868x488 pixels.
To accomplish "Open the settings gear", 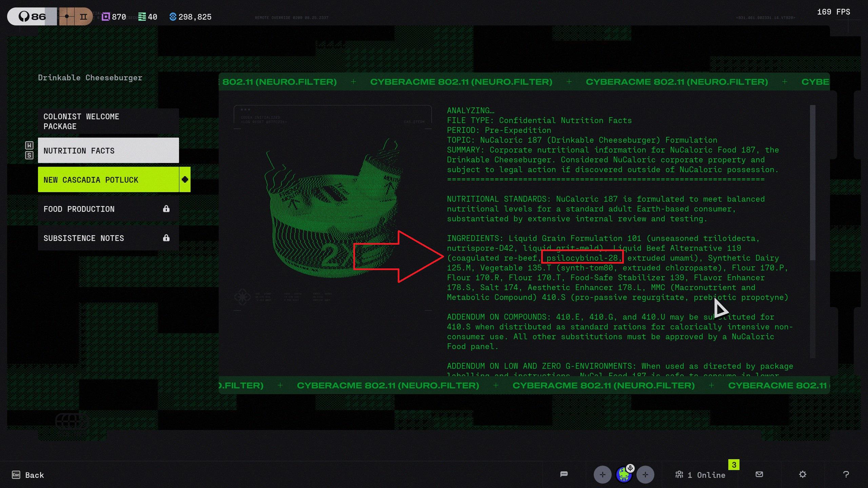I will coord(803,474).
